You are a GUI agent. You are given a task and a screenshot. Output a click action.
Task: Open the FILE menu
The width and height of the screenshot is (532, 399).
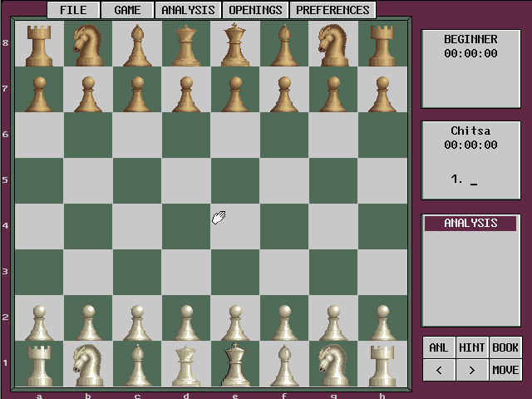tap(73, 10)
